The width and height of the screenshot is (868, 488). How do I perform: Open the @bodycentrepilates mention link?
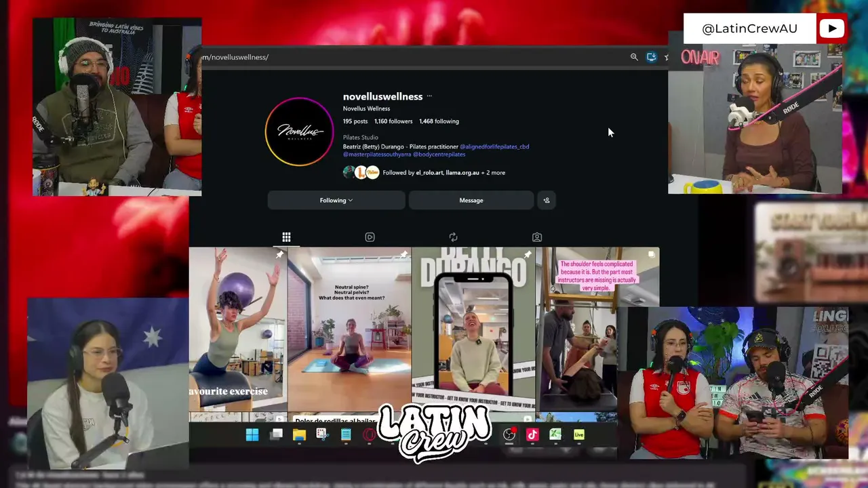coord(439,155)
